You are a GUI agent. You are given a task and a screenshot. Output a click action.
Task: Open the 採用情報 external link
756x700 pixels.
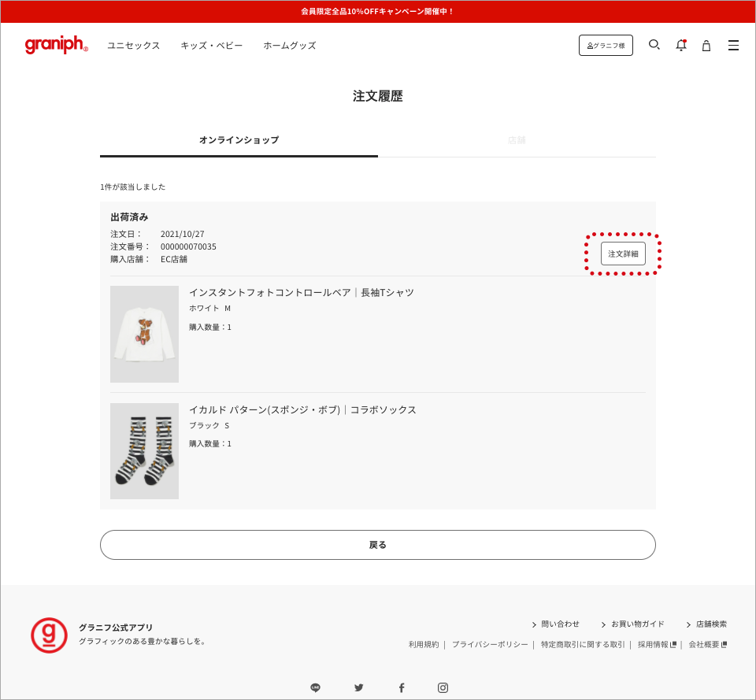coord(657,645)
